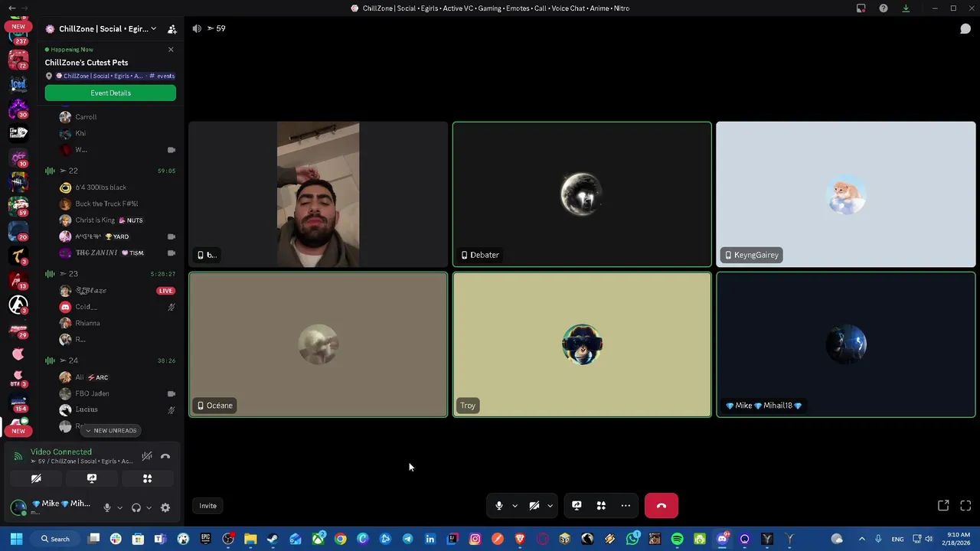
Task: Expand camera options in call control bar
Action: point(550,506)
